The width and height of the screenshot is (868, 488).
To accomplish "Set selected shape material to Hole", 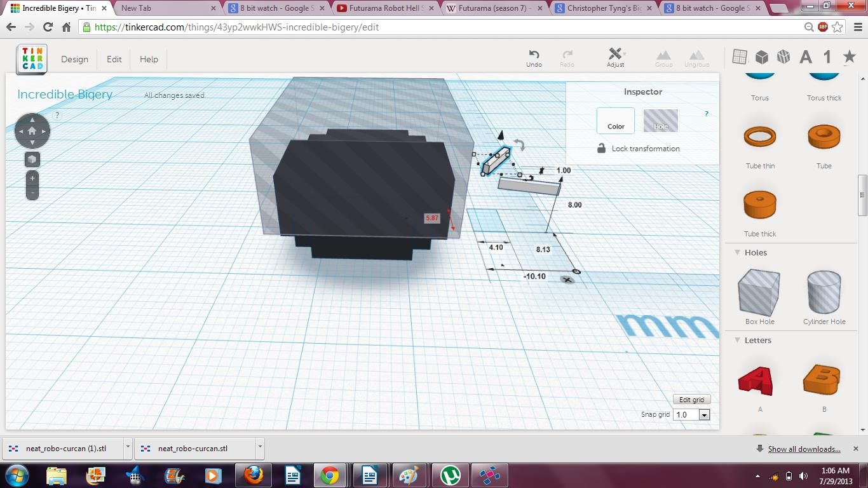I will pos(660,120).
